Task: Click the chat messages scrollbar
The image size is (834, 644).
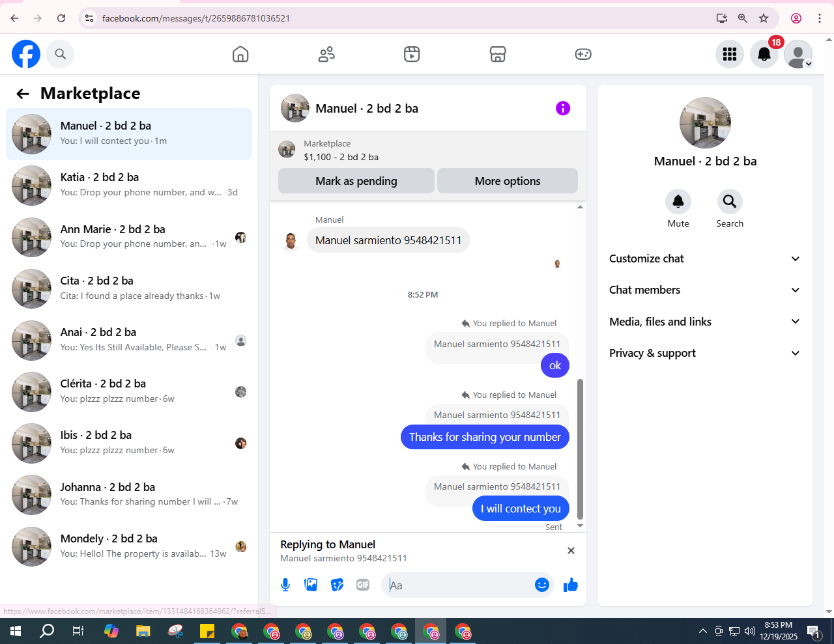Action: (580, 449)
